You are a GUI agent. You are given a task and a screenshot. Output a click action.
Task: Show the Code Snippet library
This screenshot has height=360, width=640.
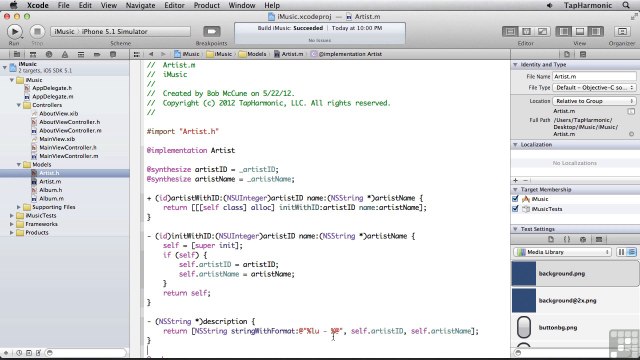pos(567,240)
